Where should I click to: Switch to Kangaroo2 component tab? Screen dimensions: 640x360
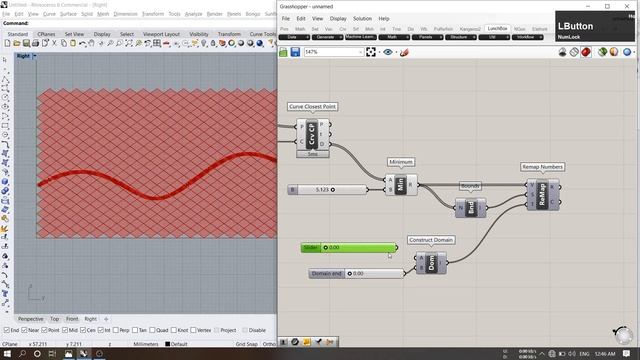pyautogui.click(x=470, y=29)
